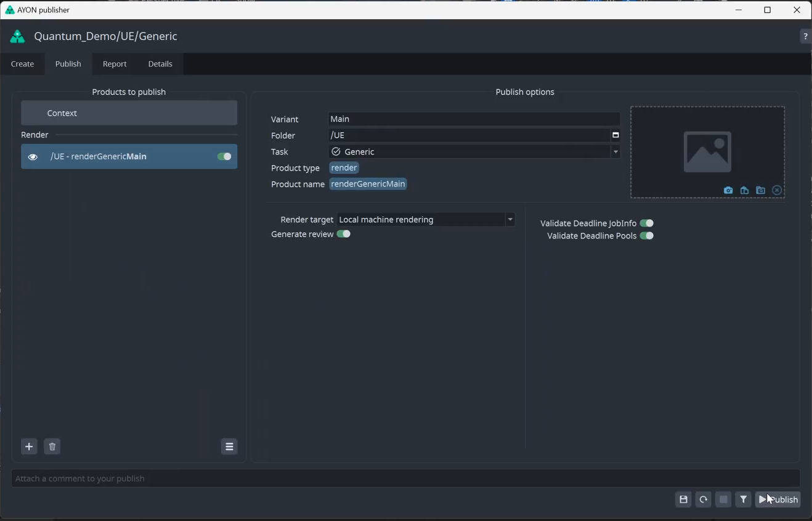Run validation with the funnel icon
This screenshot has height=521, width=812.
coord(744,499)
